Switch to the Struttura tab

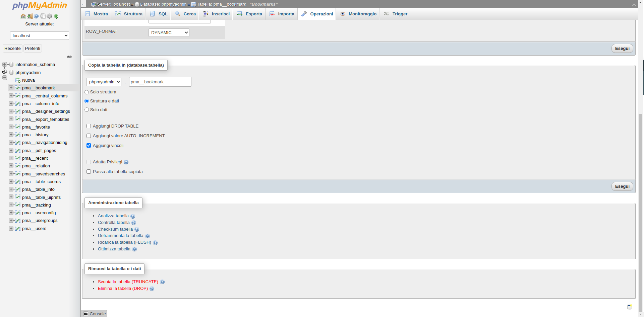[x=129, y=14]
